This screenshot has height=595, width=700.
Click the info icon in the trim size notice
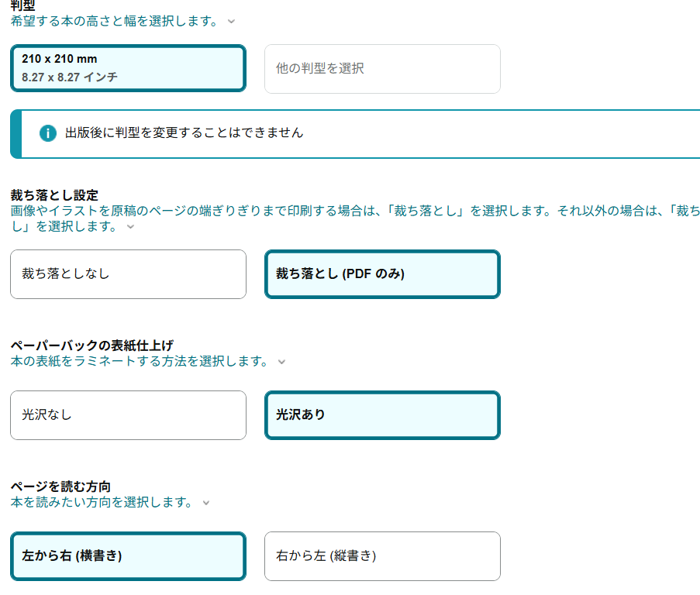pyautogui.click(x=48, y=133)
